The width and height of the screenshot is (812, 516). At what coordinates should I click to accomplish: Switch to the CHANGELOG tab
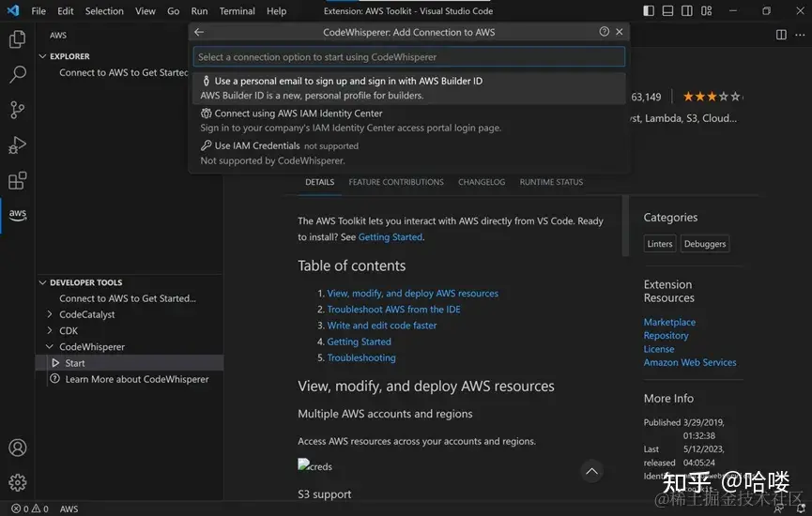(481, 182)
